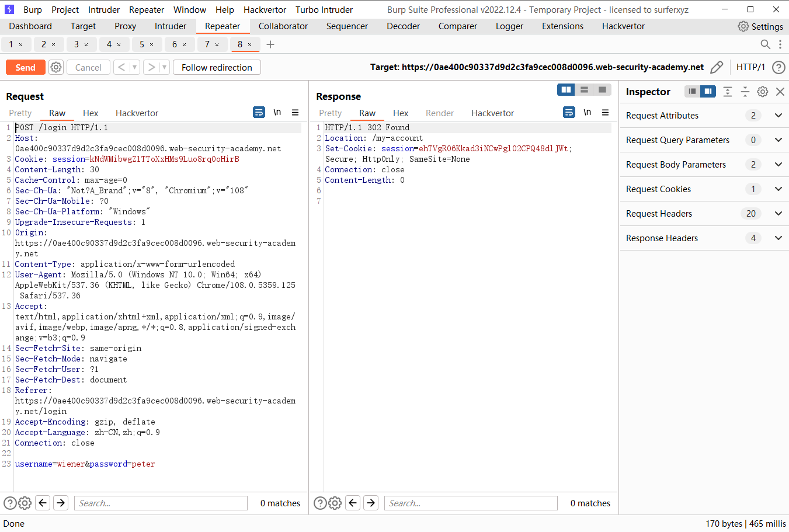Open HTTP/1 protocol selector
Image resolution: width=789 pixels, height=532 pixels.
coord(750,67)
